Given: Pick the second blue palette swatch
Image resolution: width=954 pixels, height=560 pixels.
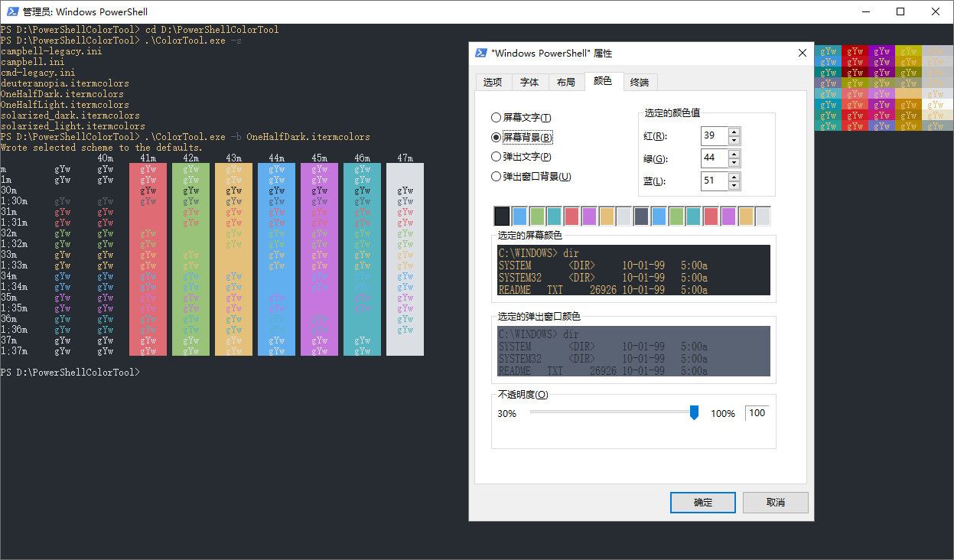Looking at the screenshot, I should [x=659, y=217].
